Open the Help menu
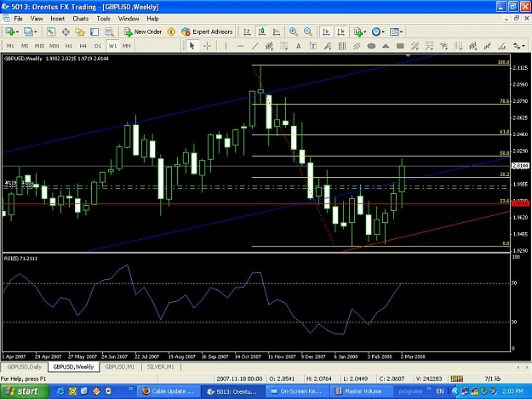The width and height of the screenshot is (532, 399). (x=152, y=19)
